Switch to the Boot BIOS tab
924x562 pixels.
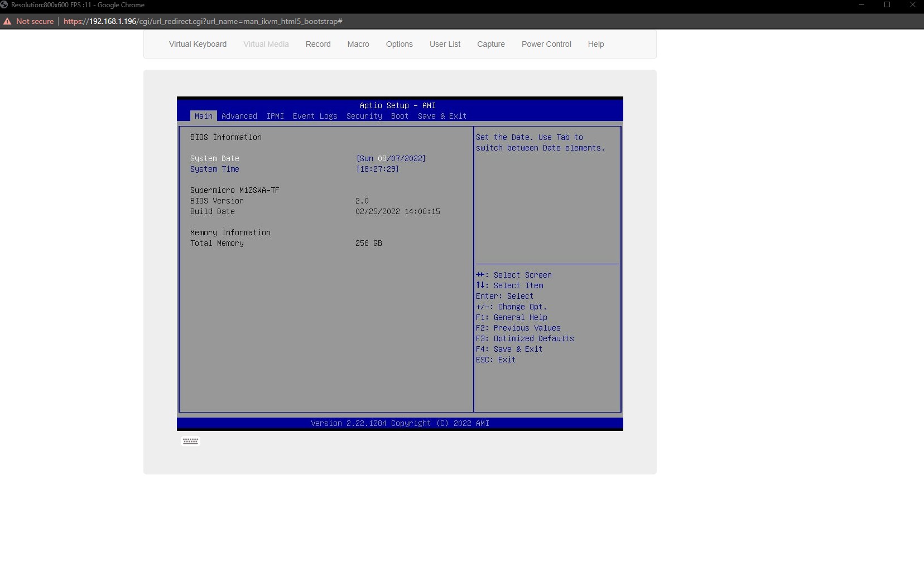400,116
